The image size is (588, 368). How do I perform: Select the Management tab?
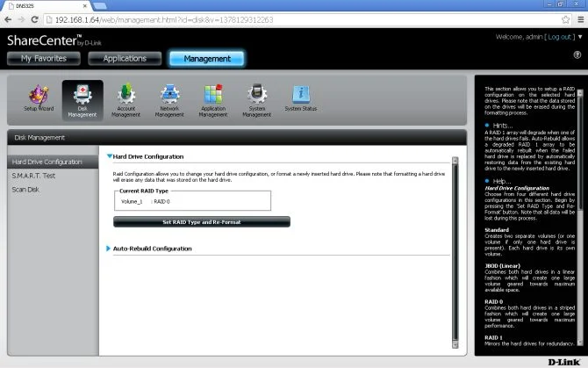tap(207, 59)
